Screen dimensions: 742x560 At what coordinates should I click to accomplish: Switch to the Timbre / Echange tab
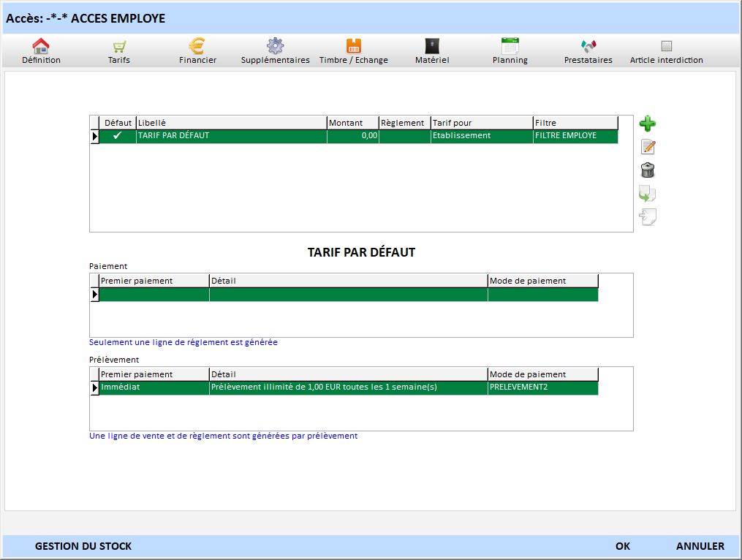coord(353,51)
